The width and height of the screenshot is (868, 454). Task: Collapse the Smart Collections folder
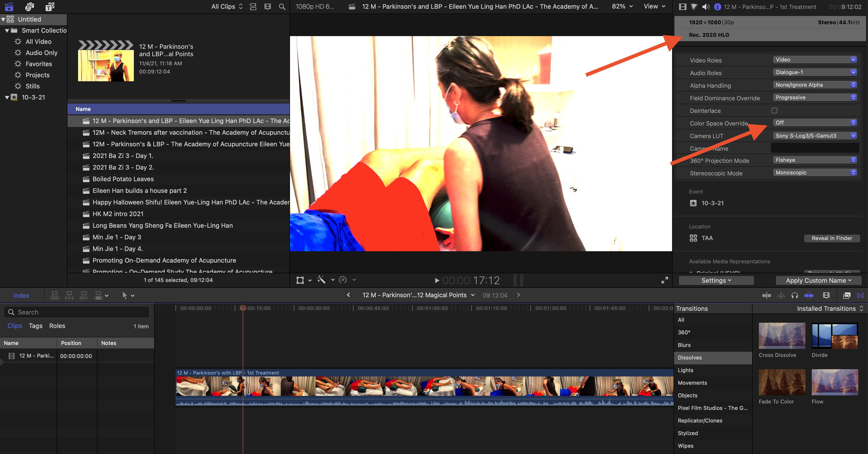[x=7, y=31]
